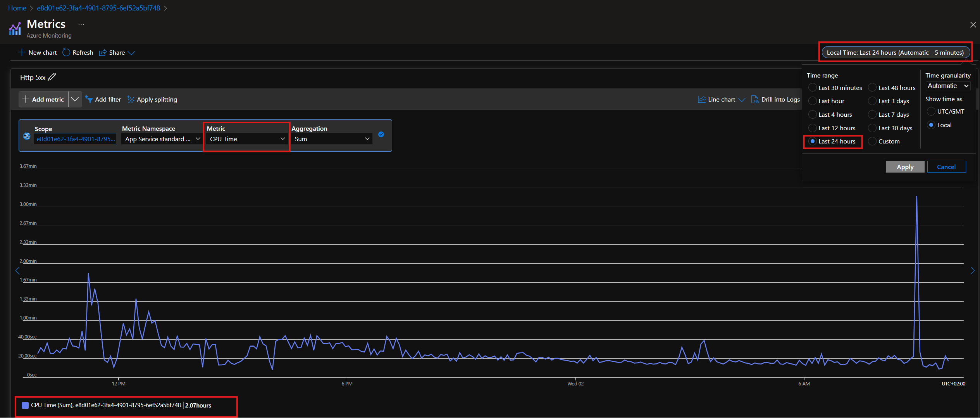Click the Refresh icon in the toolbar
The width and height of the screenshot is (980, 418).
click(66, 52)
